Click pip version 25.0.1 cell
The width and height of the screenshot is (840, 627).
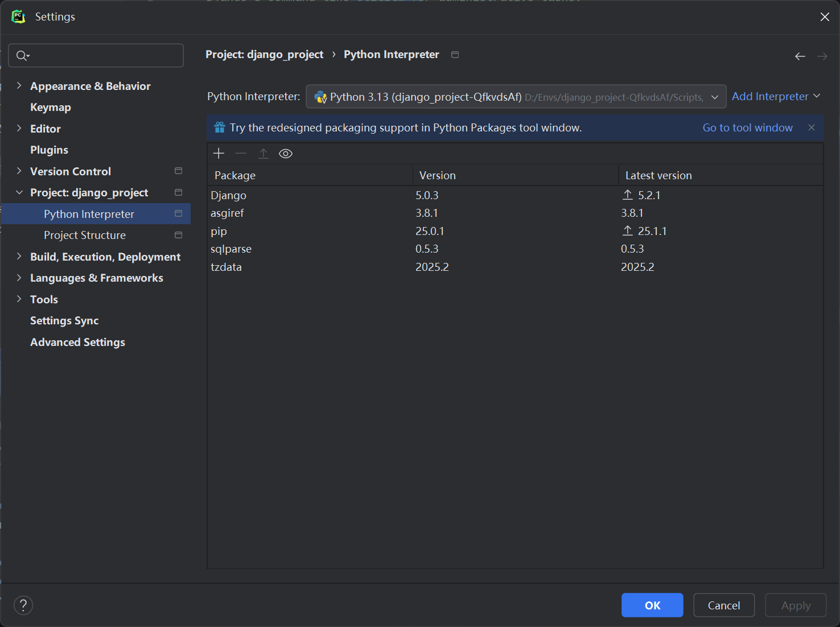[x=430, y=231]
